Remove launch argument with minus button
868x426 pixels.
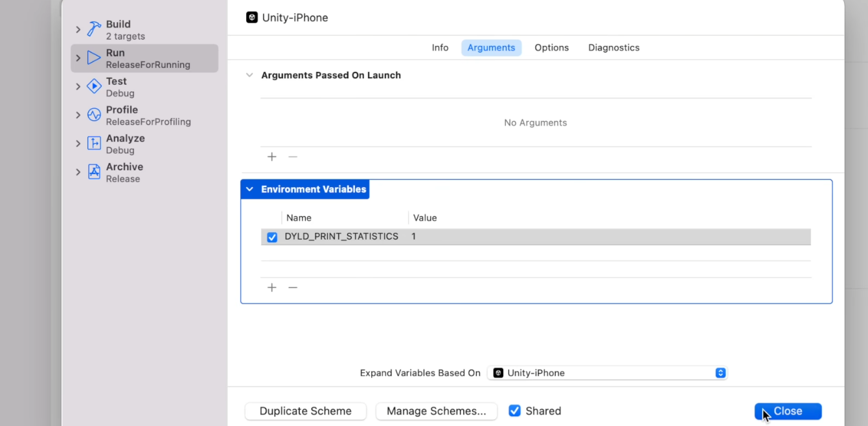point(293,157)
